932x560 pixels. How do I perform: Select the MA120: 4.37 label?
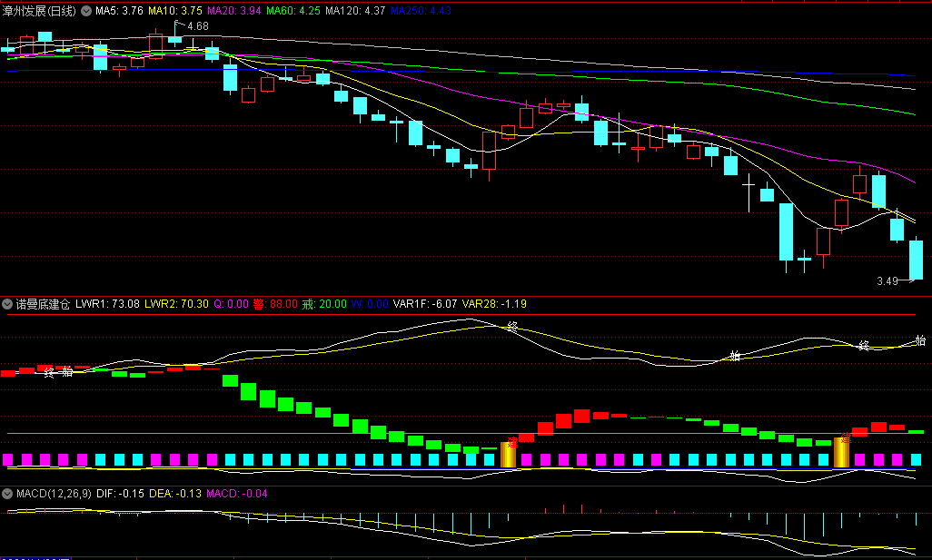click(355, 11)
